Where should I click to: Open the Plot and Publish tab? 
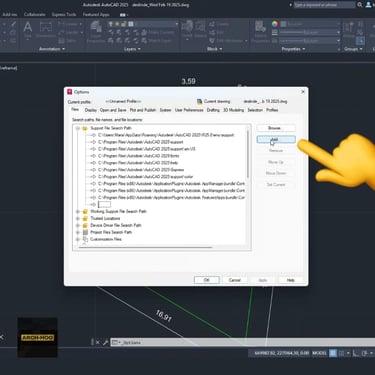click(x=143, y=110)
